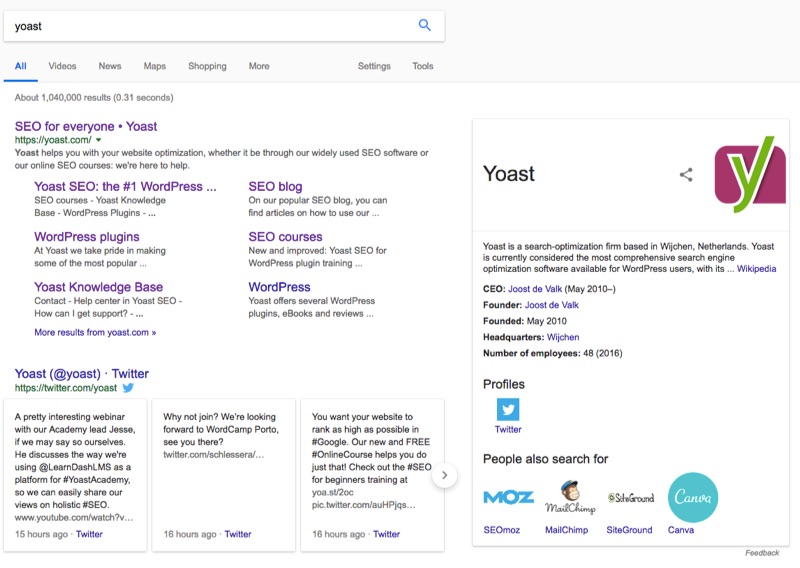Click the Twitter label under Profiles
This screenshot has width=800, height=568.
(x=508, y=429)
